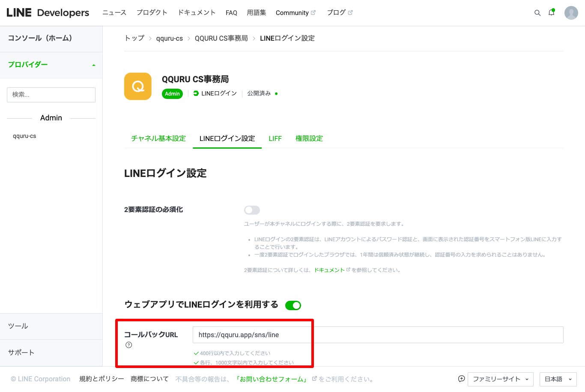585x392 pixels.
Task: Disable the web app LINE login toggle
Action: [293, 305]
